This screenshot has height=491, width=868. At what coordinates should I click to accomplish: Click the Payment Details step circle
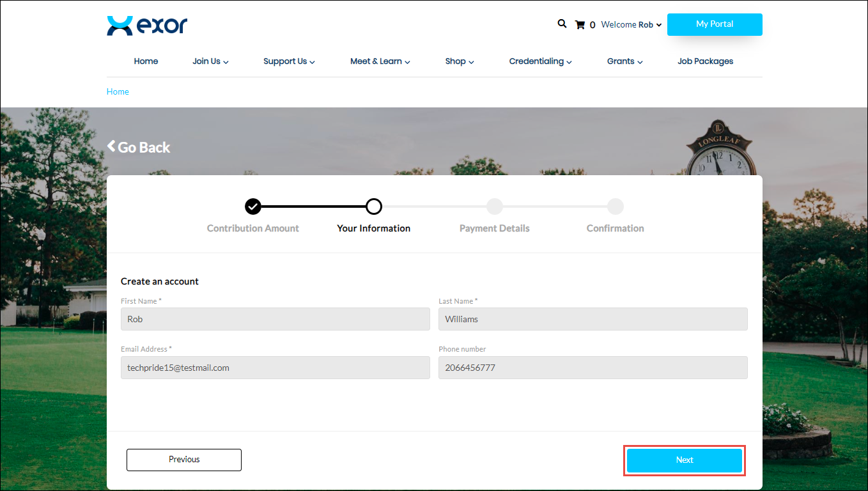point(494,207)
